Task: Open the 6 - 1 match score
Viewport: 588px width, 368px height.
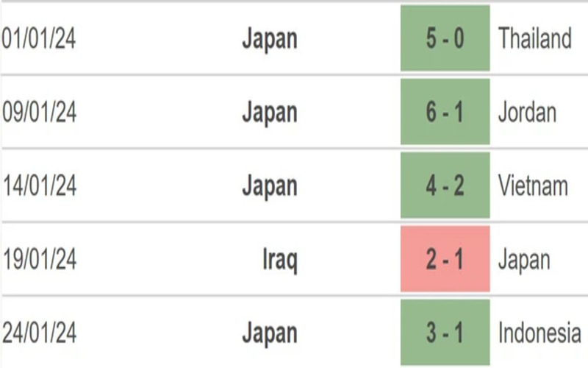Action: click(445, 112)
